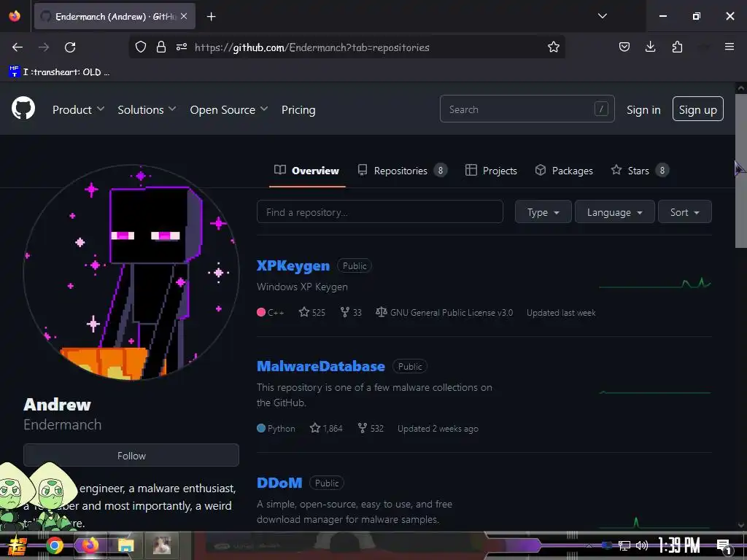Go back with browser back arrow
The width and height of the screenshot is (747, 560).
pos(18,47)
